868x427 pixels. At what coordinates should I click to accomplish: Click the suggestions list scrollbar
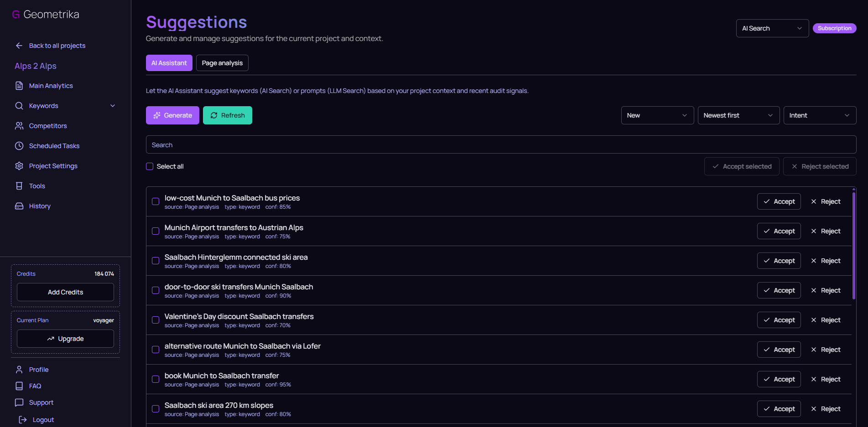coord(853,246)
